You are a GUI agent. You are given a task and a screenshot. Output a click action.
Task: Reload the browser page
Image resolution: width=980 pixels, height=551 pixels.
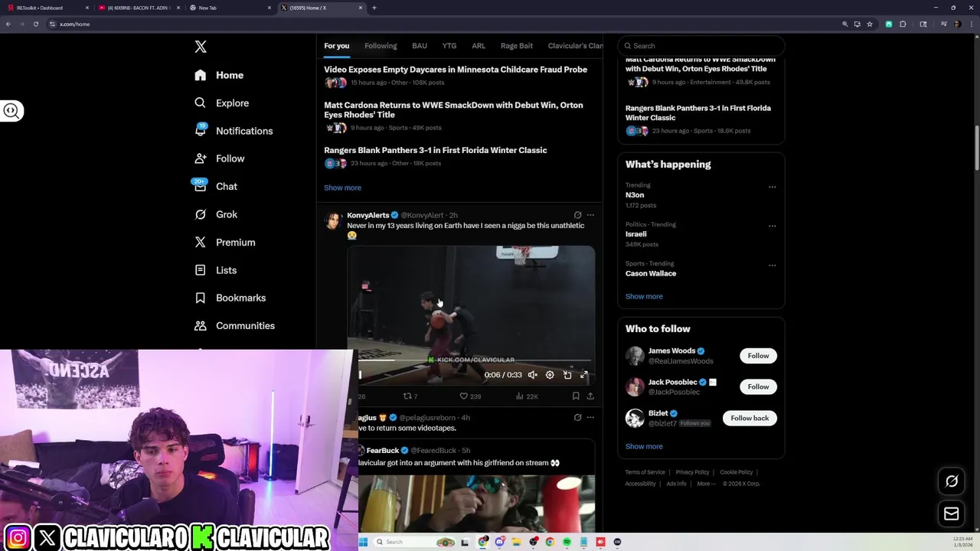[36, 24]
